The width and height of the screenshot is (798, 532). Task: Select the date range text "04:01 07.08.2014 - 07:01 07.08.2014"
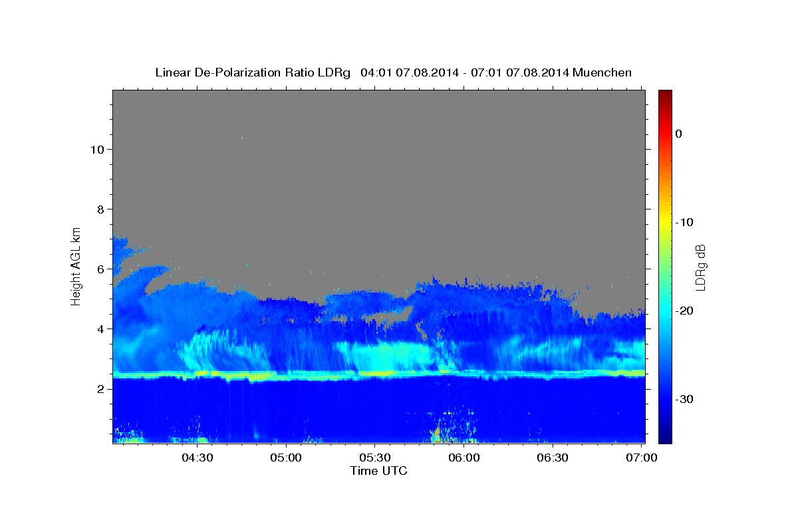(464, 72)
